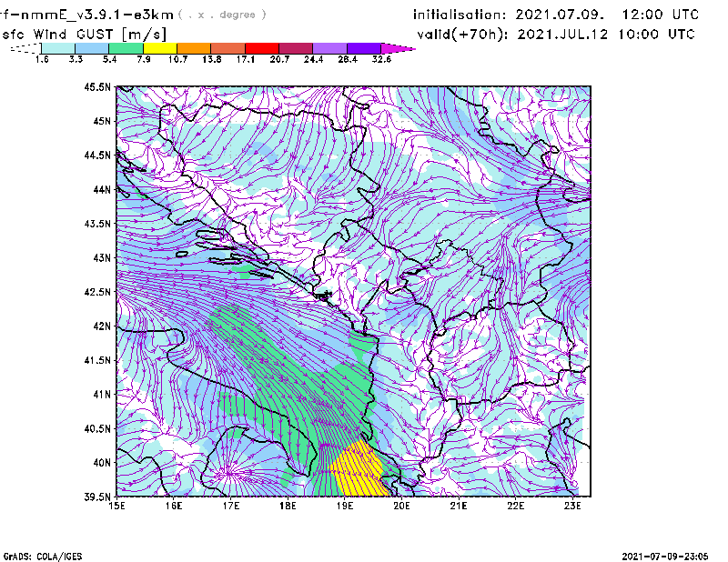This screenshot has width=728, height=562.
Task: Click the 45.5N latitude label
Action: (97, 86)
